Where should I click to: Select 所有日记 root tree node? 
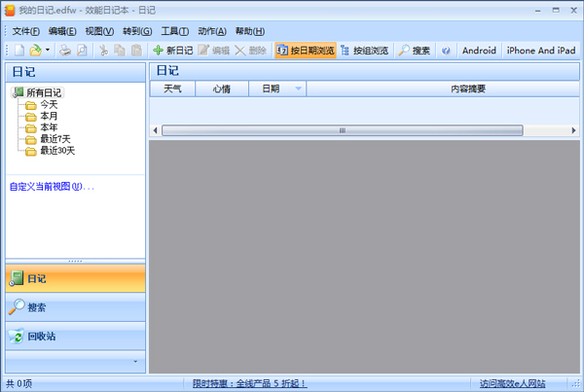[44, 92]
